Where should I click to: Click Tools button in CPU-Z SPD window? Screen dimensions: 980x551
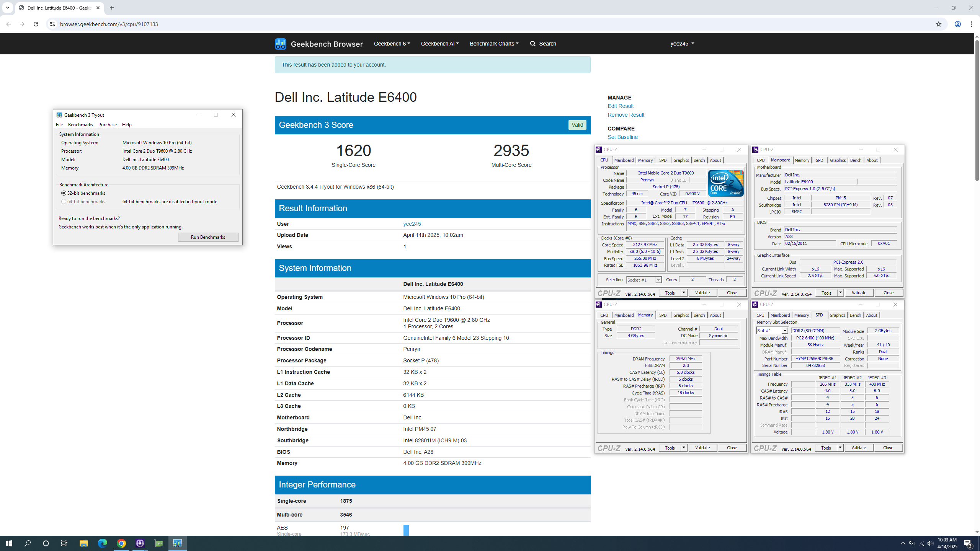826,448
